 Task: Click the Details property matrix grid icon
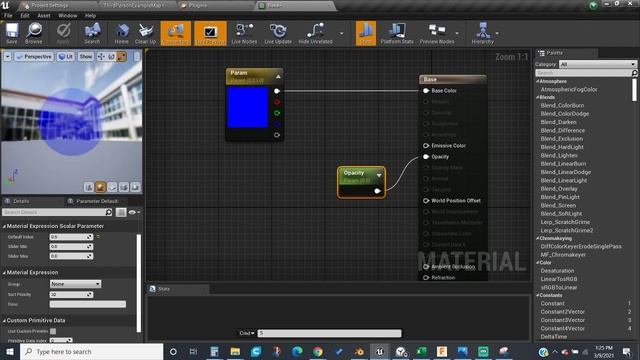tap(121, 212)
